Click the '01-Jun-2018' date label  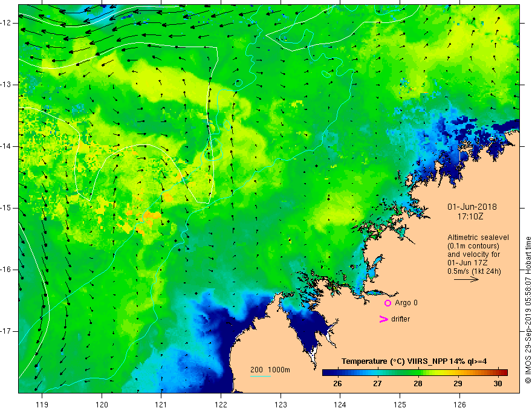472,207
